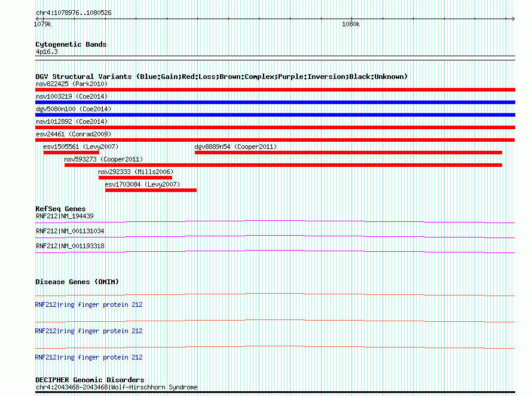Click the magenta NM_194439 gene track line
The height and width of the screenshot is (396, 532).
[x=275, y=221]
